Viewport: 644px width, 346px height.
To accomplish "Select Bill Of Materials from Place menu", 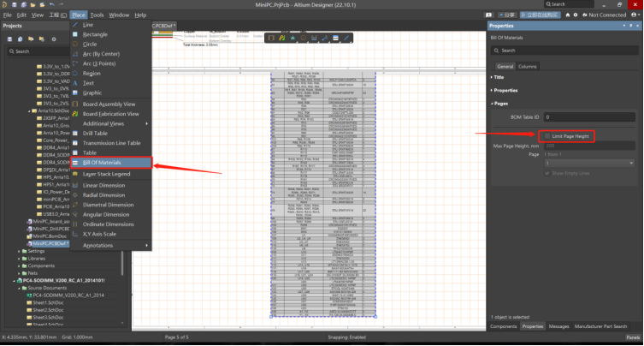I will pyautogui.click(x=102, y=162).
